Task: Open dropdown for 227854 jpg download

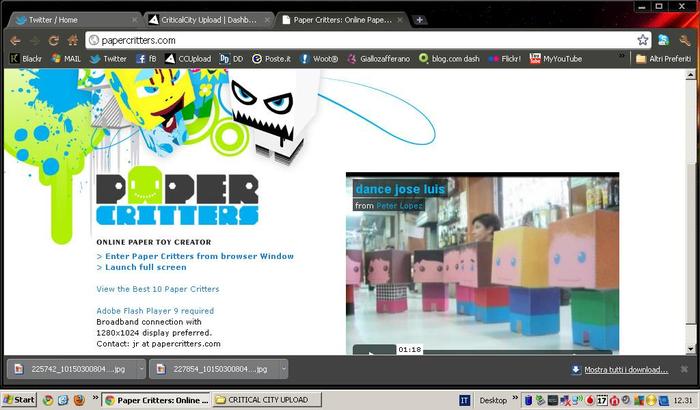Action: [283, 369]
